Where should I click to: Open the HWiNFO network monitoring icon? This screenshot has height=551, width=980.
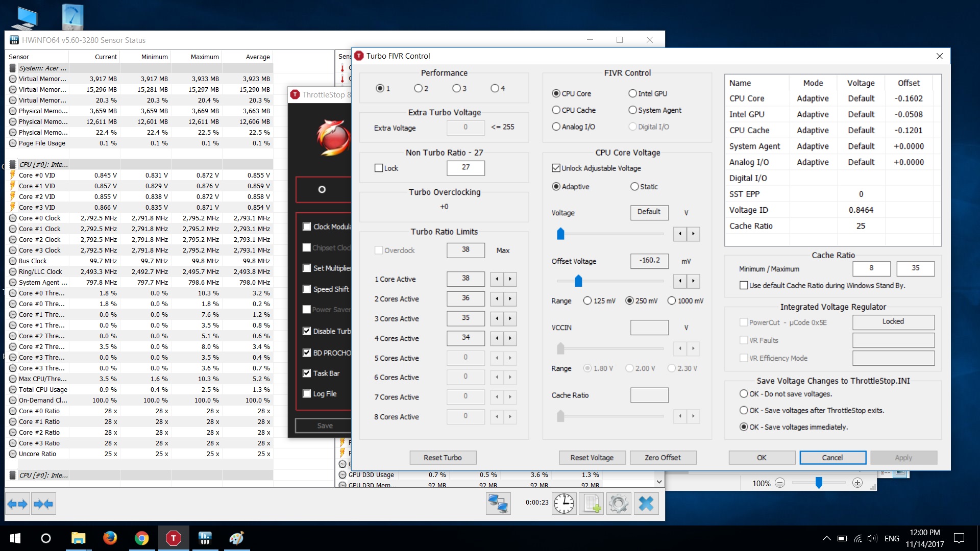click(x=498, y=504)
